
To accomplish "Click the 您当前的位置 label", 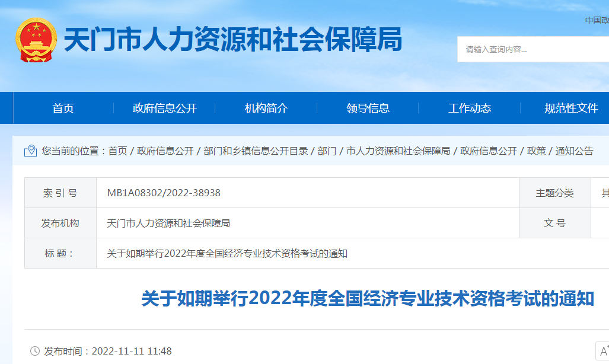I will 74,151.
